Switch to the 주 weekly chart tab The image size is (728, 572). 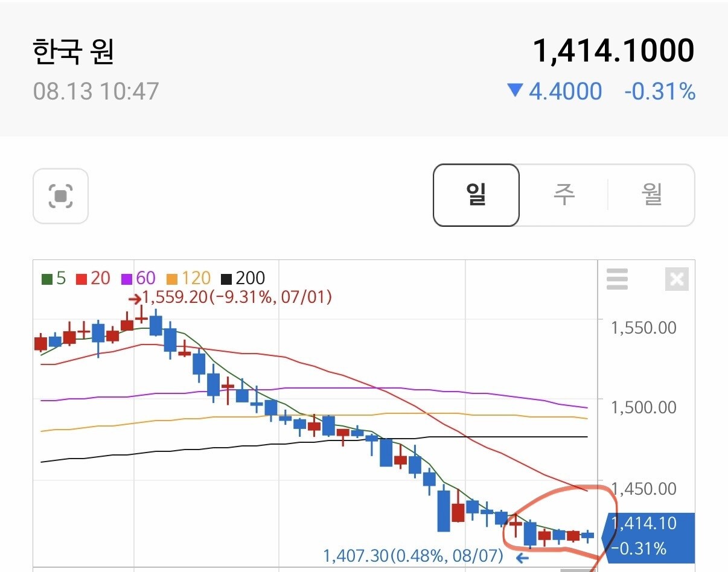point(564,195)
